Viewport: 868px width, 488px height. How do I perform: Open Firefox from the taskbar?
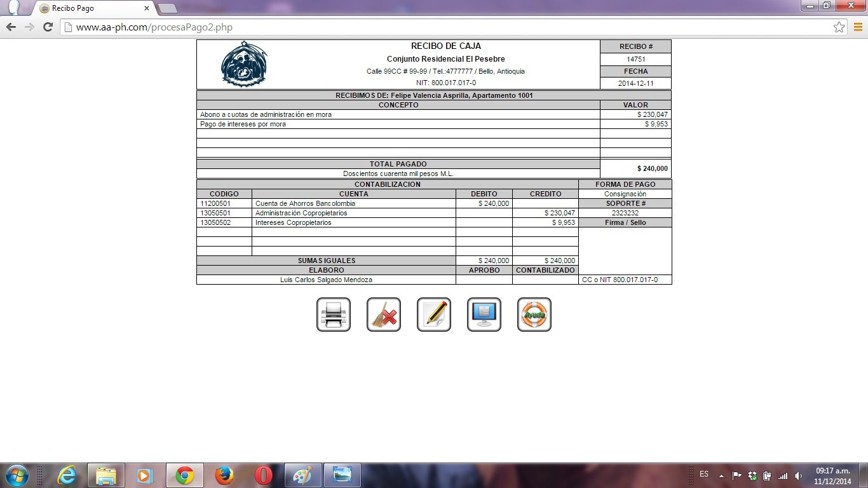pyautogui.click(x=224, y=475)
